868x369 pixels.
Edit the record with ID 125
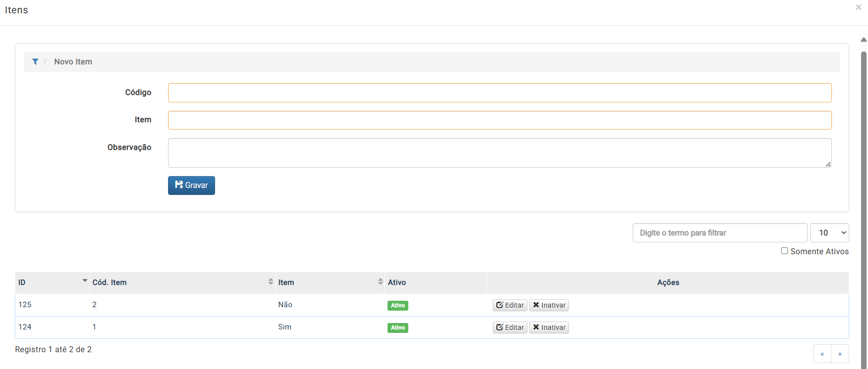click(x=510, y=305)
